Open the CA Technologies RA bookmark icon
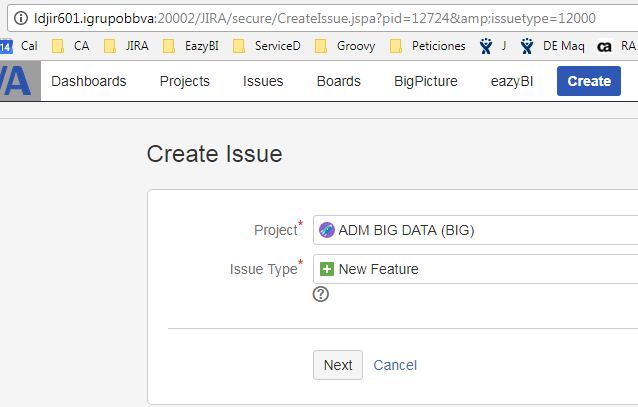 point(604,46)
